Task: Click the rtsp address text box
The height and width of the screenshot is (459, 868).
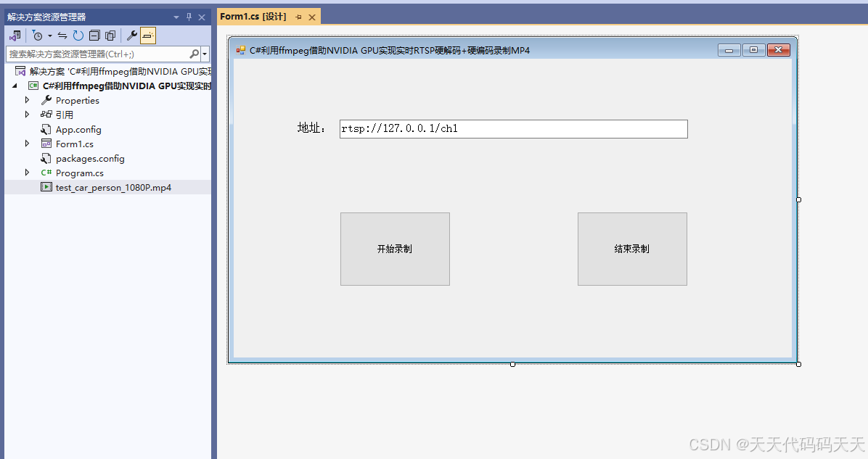Action: click(x=514, y=129)
